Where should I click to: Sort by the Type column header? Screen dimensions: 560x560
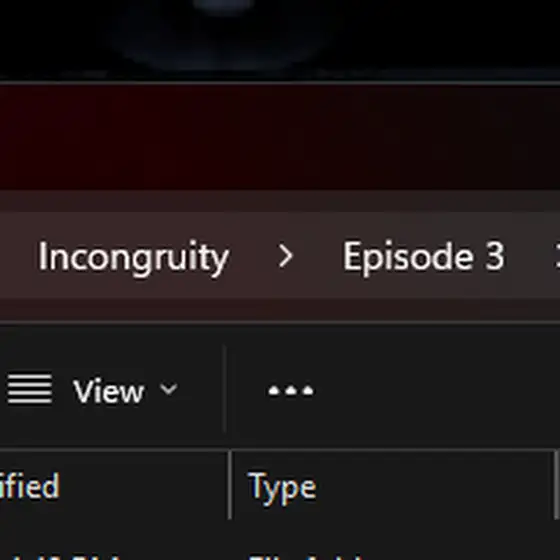(282, 488)
